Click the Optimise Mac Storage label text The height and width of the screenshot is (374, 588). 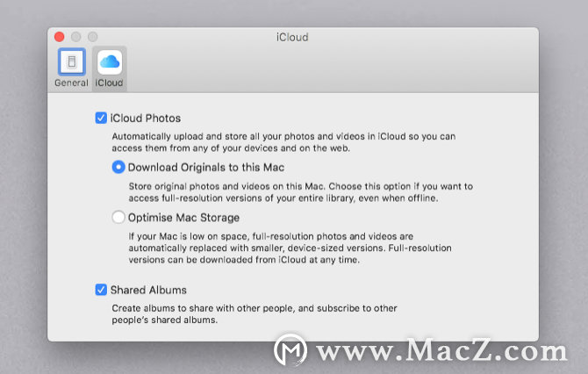tap(183, 218)
